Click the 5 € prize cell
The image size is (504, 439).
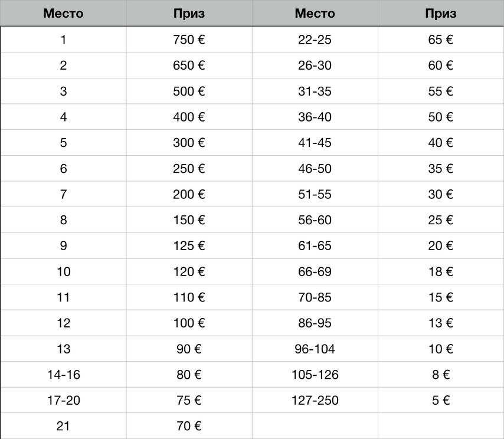(x=441, y=400)
